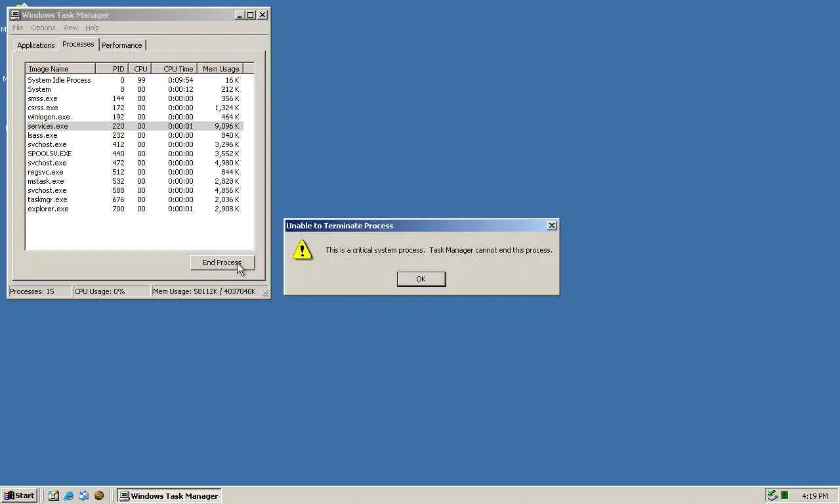The height and width of the screenshot is (504, 840).
Task: Launch Show Desktop from Quick Launch
Action: pos(54,495)
